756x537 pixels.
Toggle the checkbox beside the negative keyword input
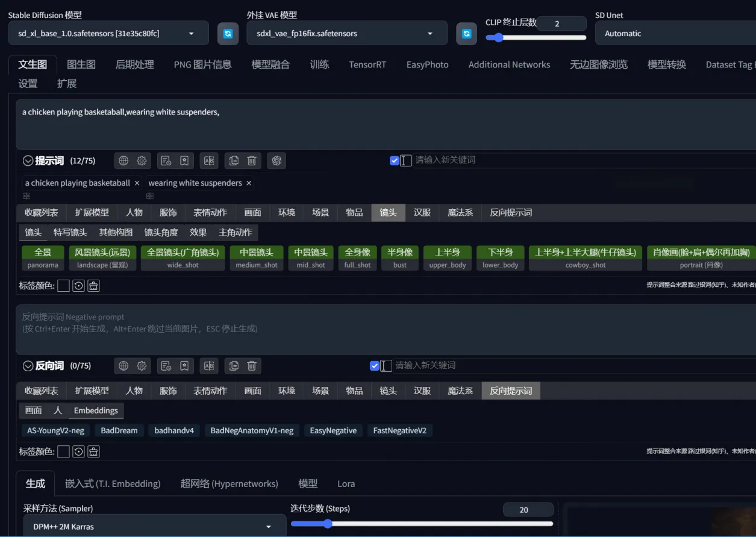point(375,365)
